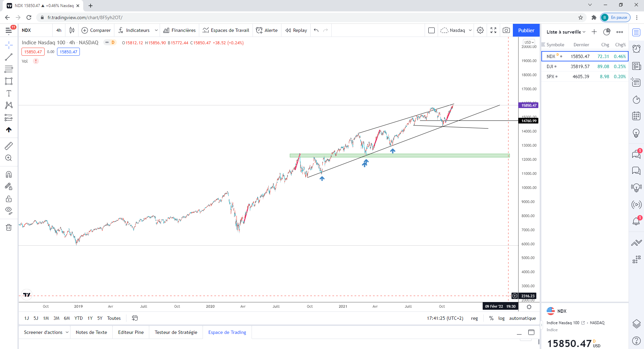Open the help center question icon
The image size is (644, 349).
pos(636,341)
